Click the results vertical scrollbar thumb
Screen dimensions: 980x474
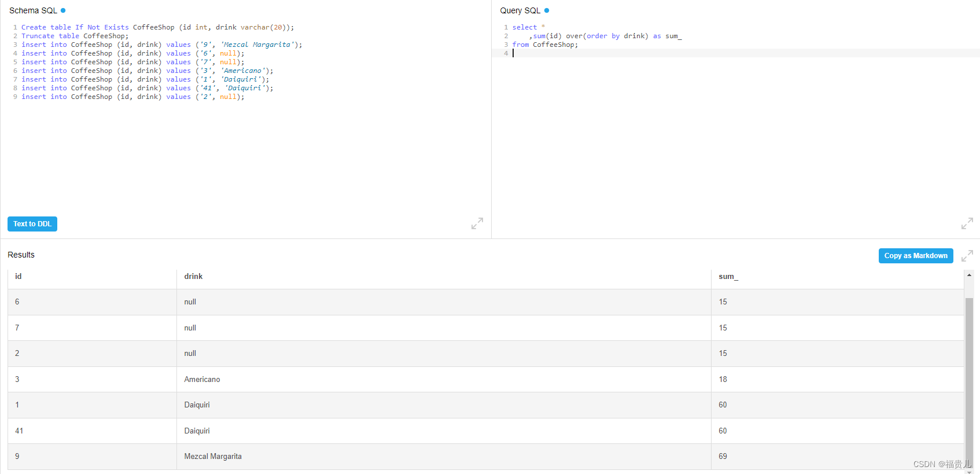[x=969, y=382]
